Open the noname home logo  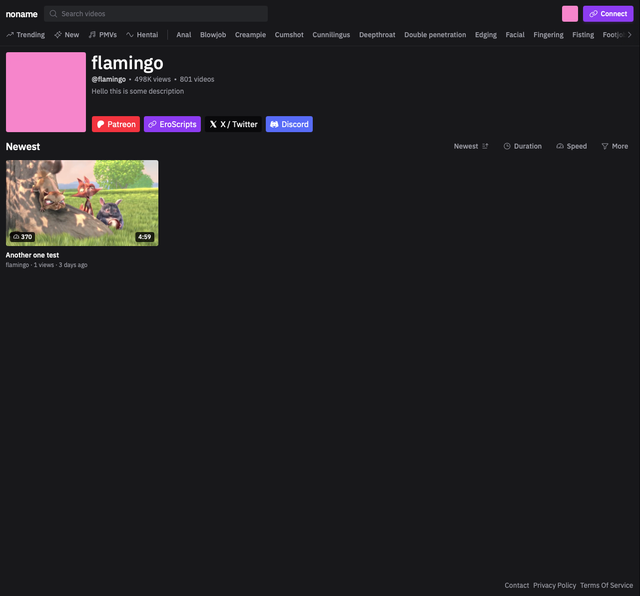pos(22,14)
